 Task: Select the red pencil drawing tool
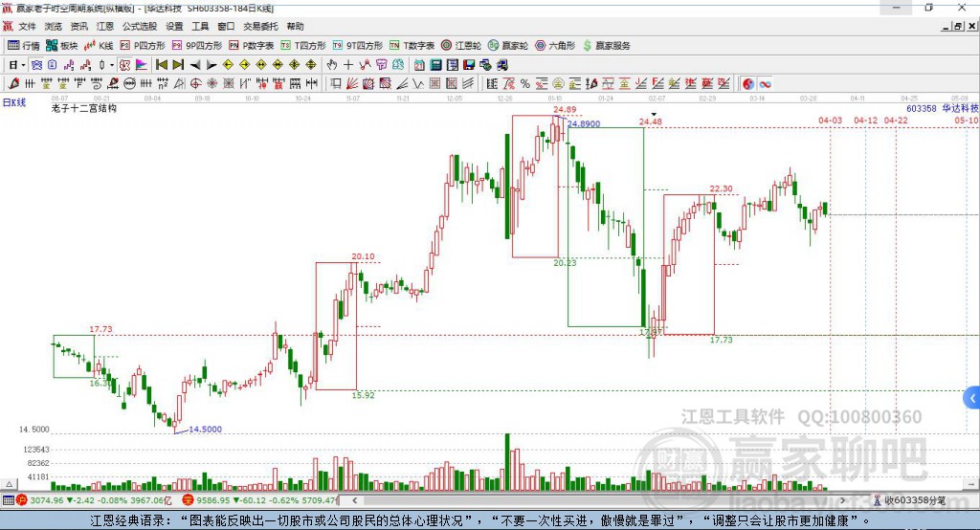[x=13, y=84]
